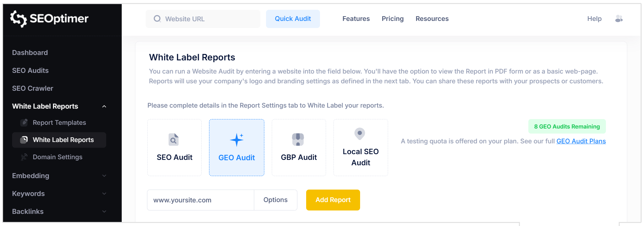The height and width of the screenshot is (226, 644).
Task: Open the Options dropdown beside the URL field
Action: click(x=275, y=200)
